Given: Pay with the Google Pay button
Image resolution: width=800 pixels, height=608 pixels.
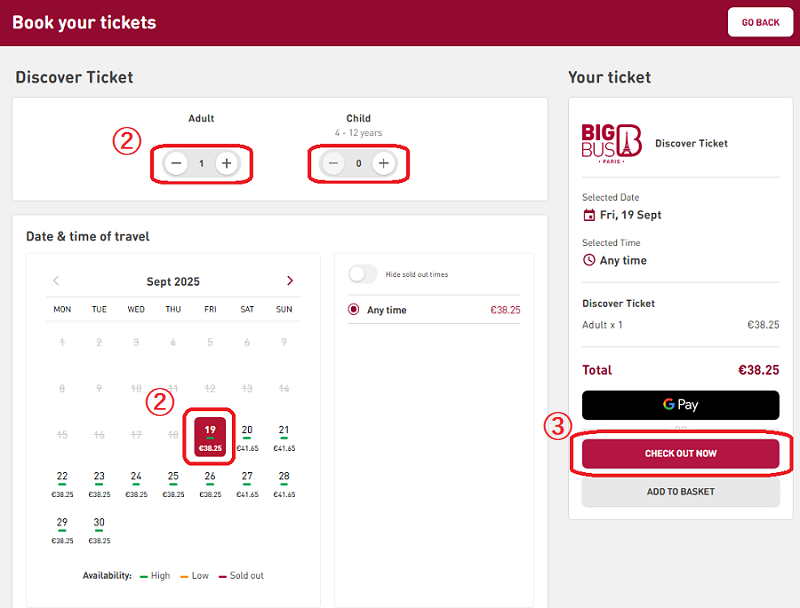Looking at the screenshot, I should tap(680, 405).
